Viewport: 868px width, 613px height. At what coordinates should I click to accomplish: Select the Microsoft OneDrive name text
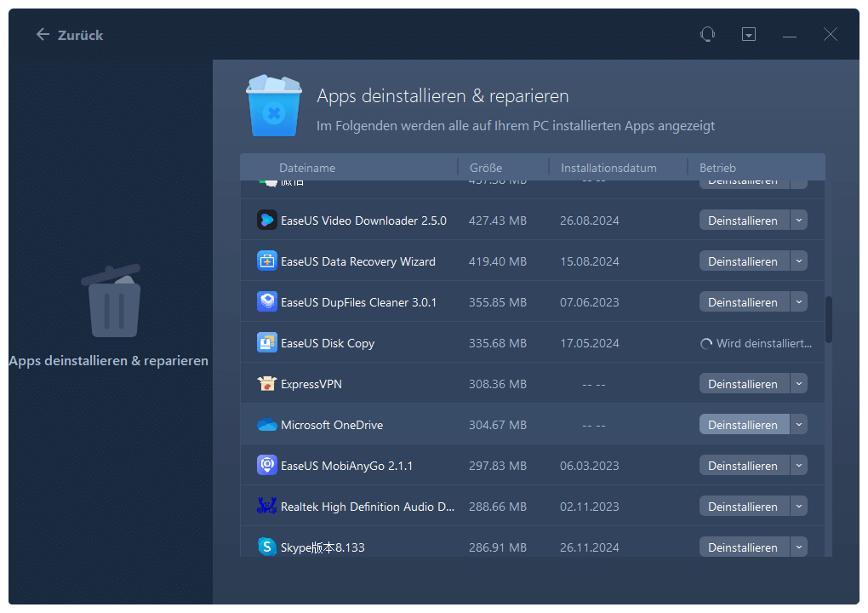[332, 425]
